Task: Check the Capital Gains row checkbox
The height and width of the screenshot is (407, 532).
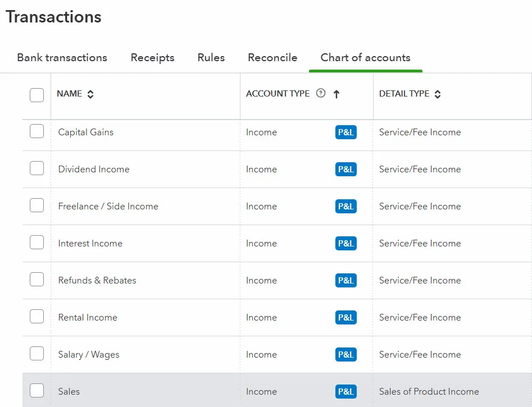Action: coord(37,132)
